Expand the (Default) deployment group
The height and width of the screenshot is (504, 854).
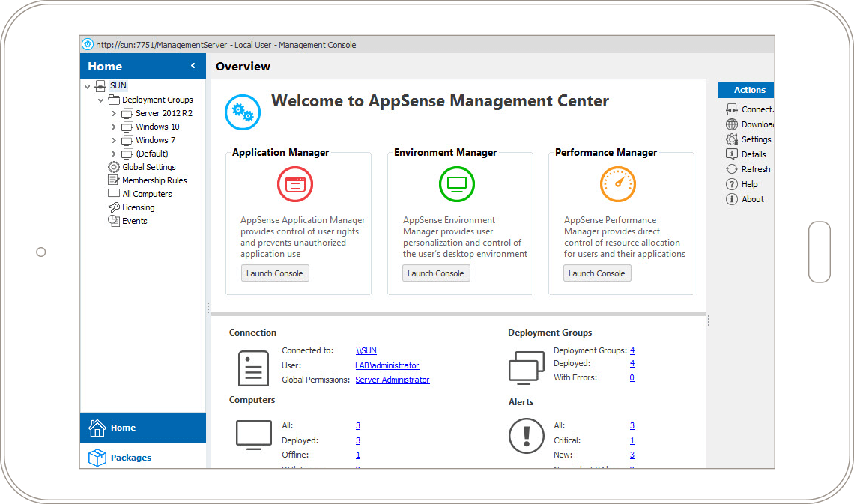(x=114, y=154)
